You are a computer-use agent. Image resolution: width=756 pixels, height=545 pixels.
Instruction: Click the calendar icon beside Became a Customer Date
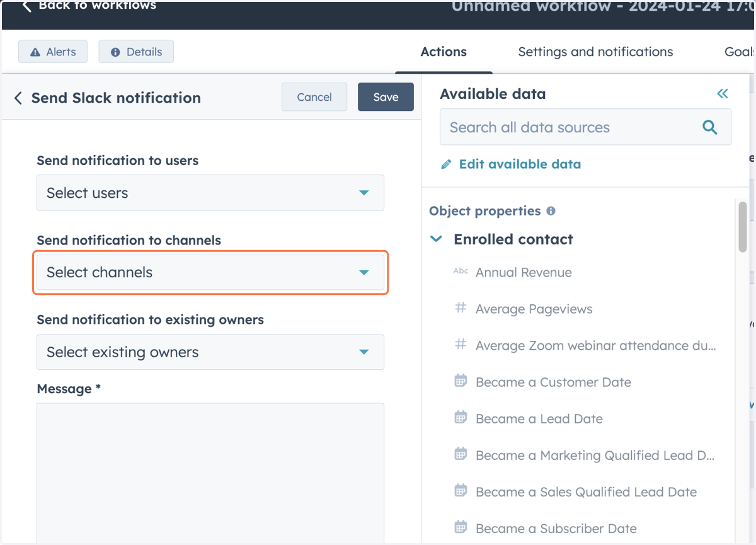tap(461, 381)
